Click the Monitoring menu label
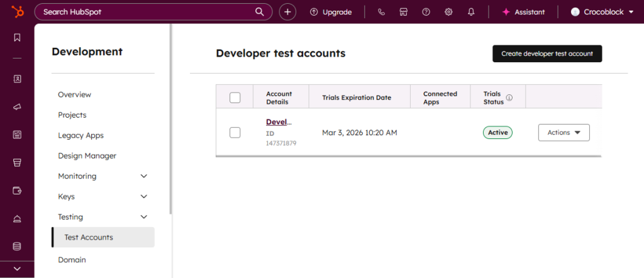This screenshot has height=278, width=644. 77,176
